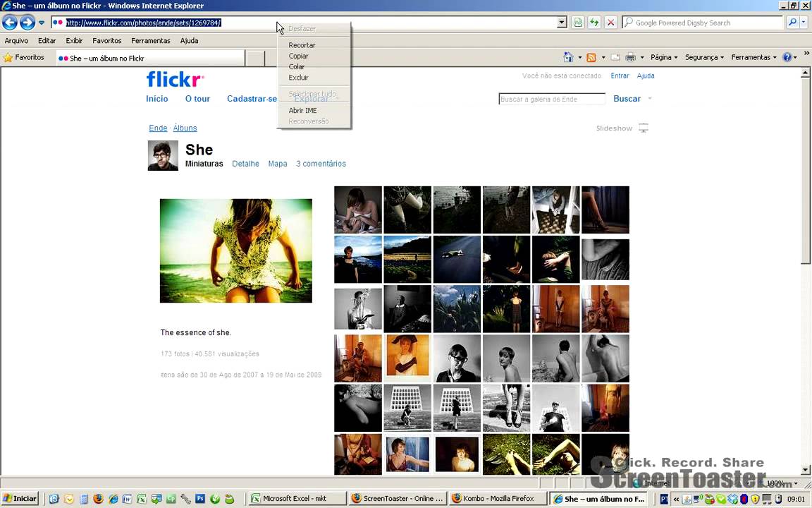Screen dimensions: 812x508
Task: Choose Copiar in context menu
Action: [314, 56]
